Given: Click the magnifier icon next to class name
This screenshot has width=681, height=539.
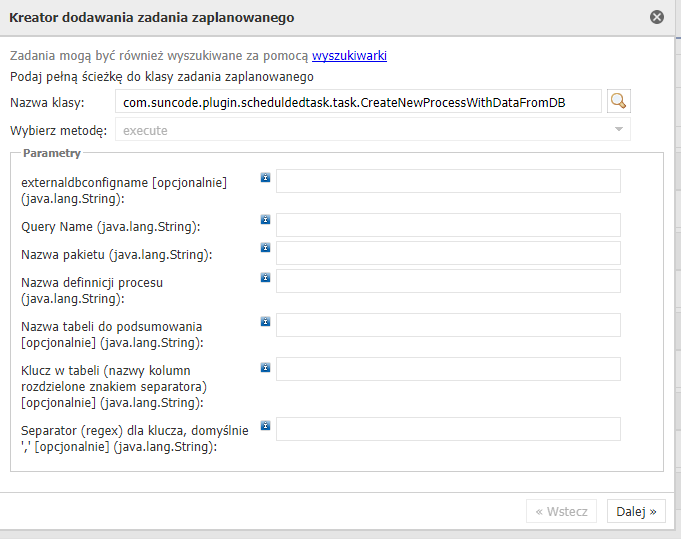Looking at the screenshot, I should coord(620,101).
